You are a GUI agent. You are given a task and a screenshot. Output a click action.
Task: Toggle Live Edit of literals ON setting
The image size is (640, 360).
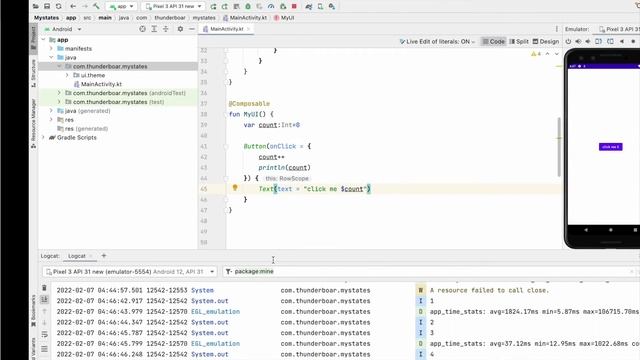(x=437, y=42)
